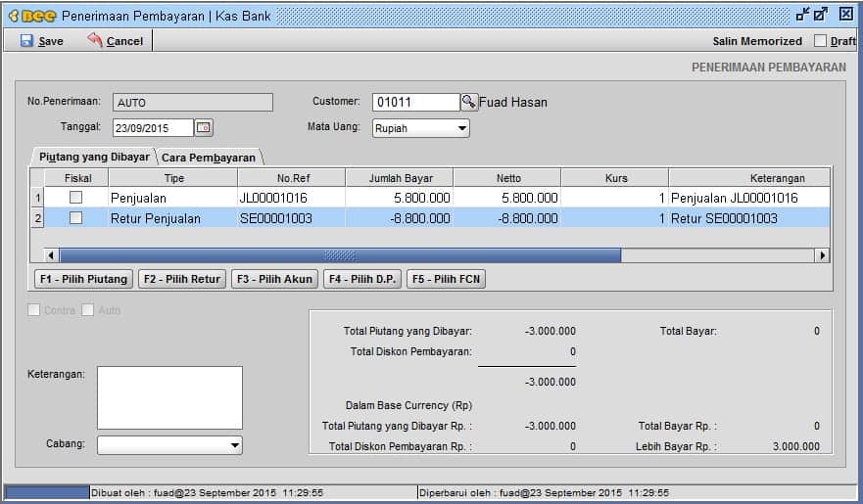The width and height of the screenshot is (863, 504).
Task: Open the customer search magnifier icon
Action: pyautogui.click(x=469, y=102)
